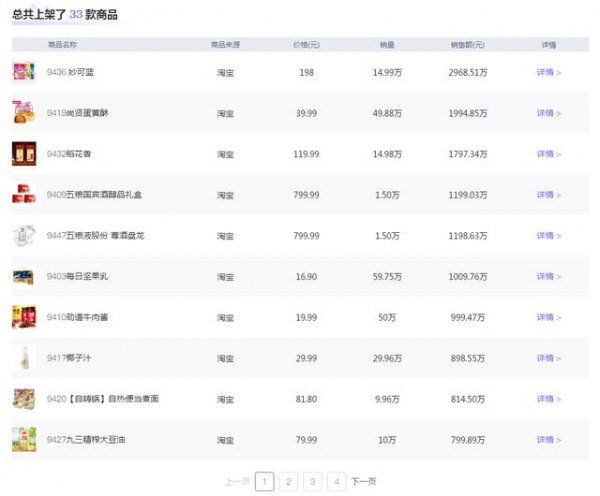600x496 pixels.
Task: Select product name 9417椰子汁
Action: click(69, 358)
